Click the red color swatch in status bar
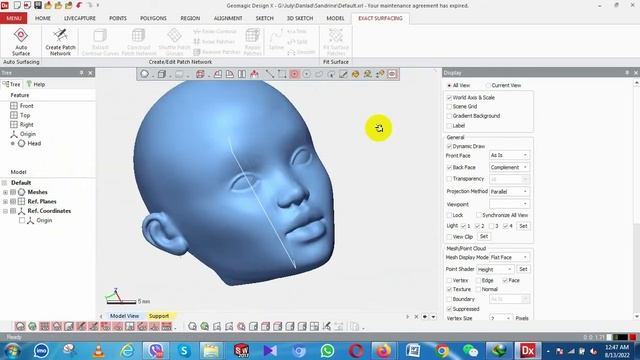The height and width of the screenshot is (360, 640). click(633, 337)
